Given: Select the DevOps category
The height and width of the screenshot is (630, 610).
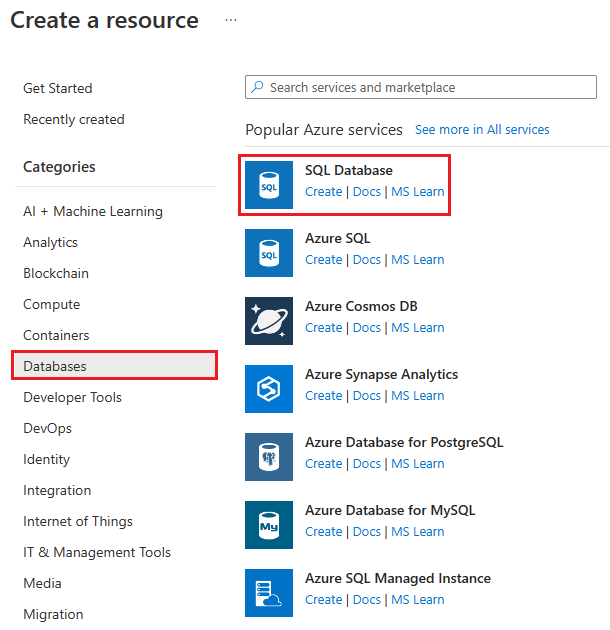Looking at the screenshot, I should point(47,428).
